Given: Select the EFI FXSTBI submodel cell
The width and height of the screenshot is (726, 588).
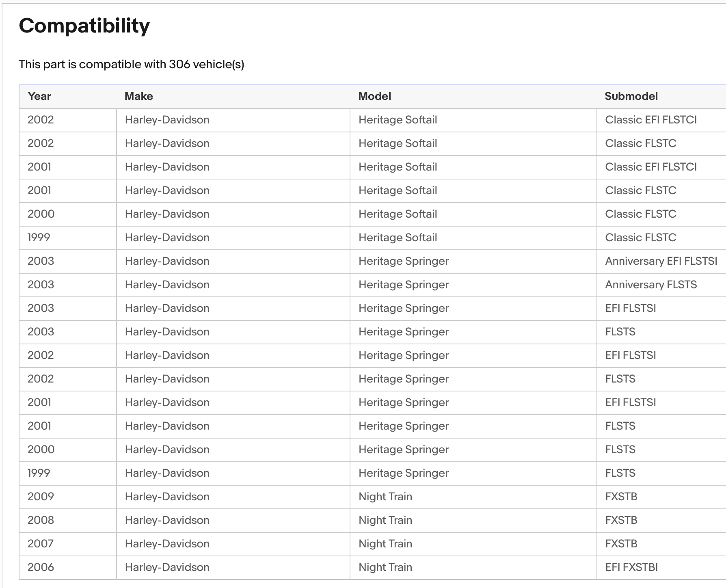Looking at the screenshot, I should [x=631, y=567].
